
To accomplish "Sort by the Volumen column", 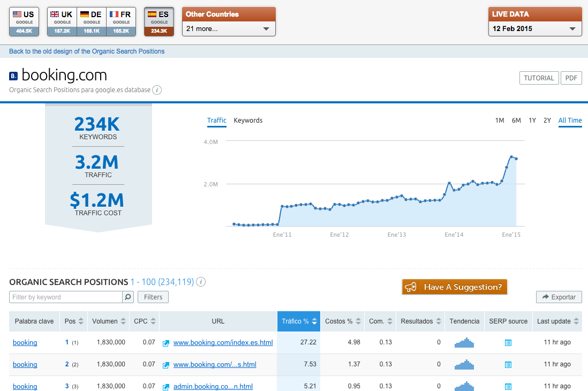I will (108, 321).
